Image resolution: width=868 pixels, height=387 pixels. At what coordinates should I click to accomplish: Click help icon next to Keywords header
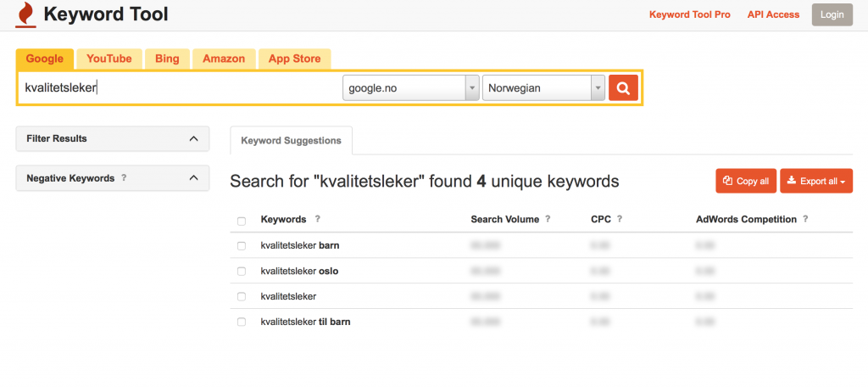[x=317, y=219]
